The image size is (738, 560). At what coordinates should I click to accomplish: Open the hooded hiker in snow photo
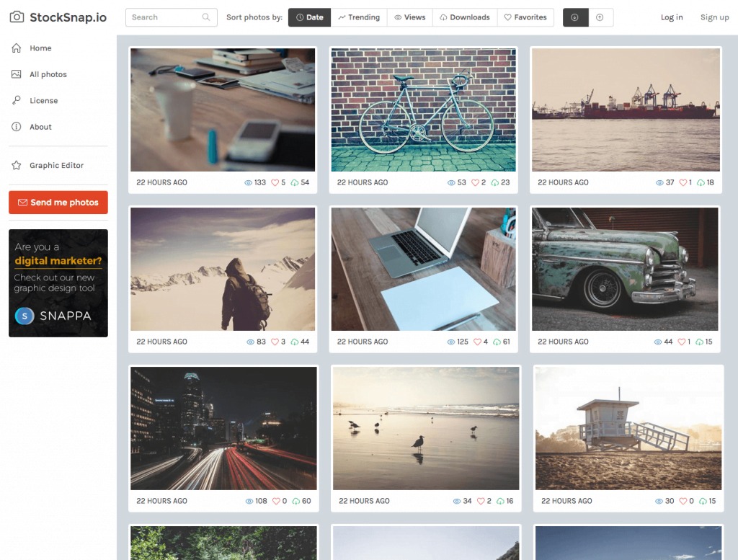pyautogui.click(x=223, y=269)
